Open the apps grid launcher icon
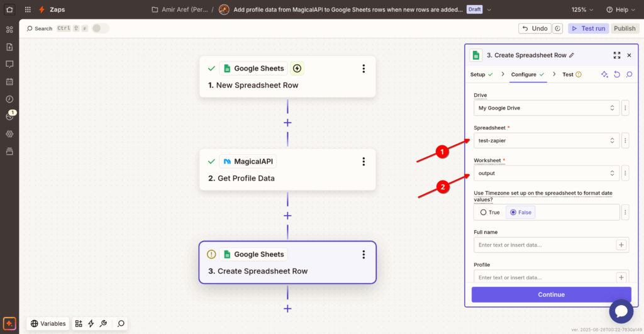Viewport: 644px width, 334px height. (28, 9)
